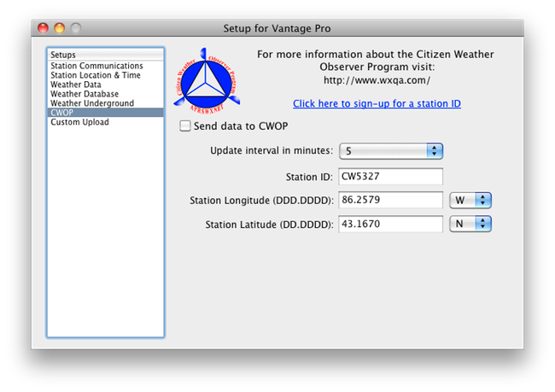Enable the Send data to CWOP checkbox
Viewport: 555px width, 392px height.
pos(185,126)
